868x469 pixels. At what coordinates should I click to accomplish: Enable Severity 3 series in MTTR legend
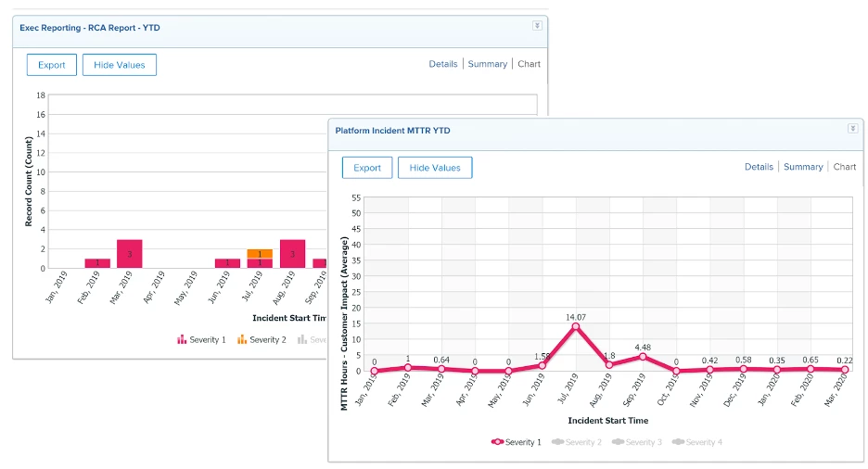point(636,442)
